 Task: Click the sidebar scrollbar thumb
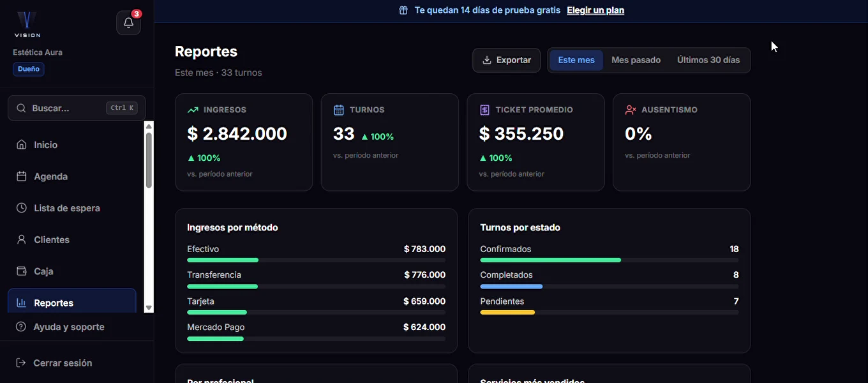(149, 160)
